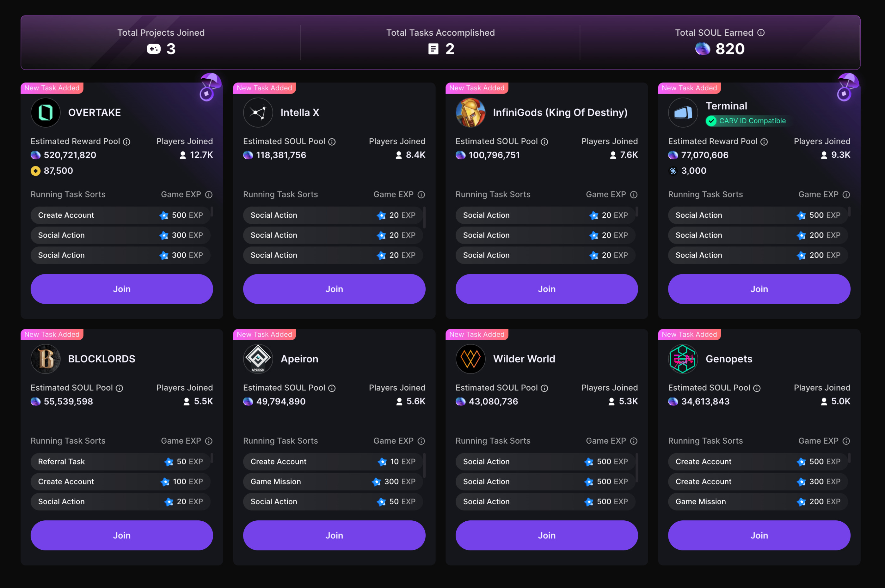The height and width of the screenshot is (588, 885).
Task: Click the Genopets hexagon logo icon
Action: pyautogui.click(x=683, y=359)
